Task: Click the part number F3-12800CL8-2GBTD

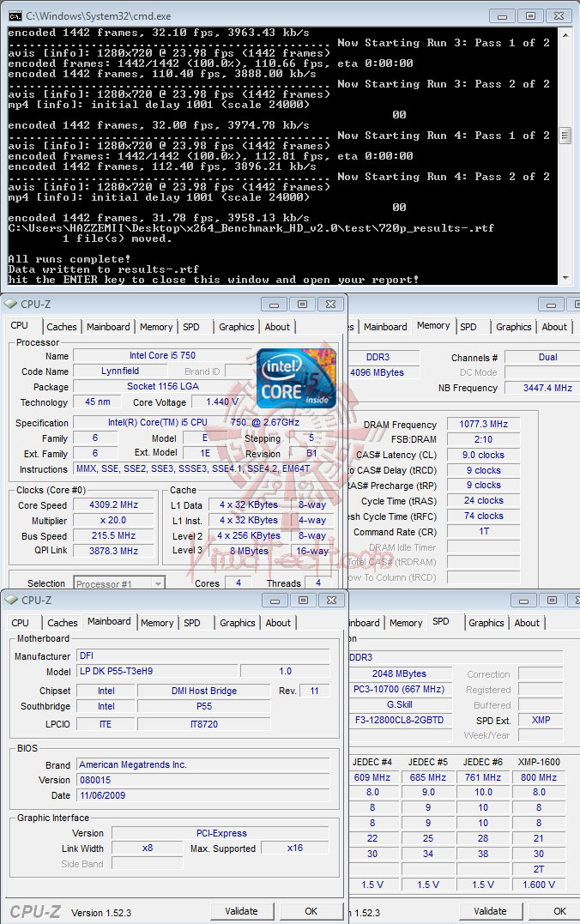Action: tap(400, 720)
